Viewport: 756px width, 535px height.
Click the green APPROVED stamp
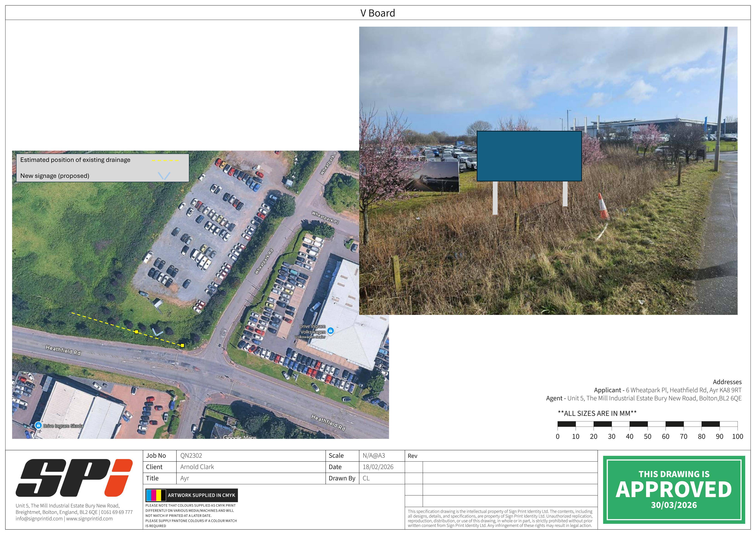click(x=674, y=490)
